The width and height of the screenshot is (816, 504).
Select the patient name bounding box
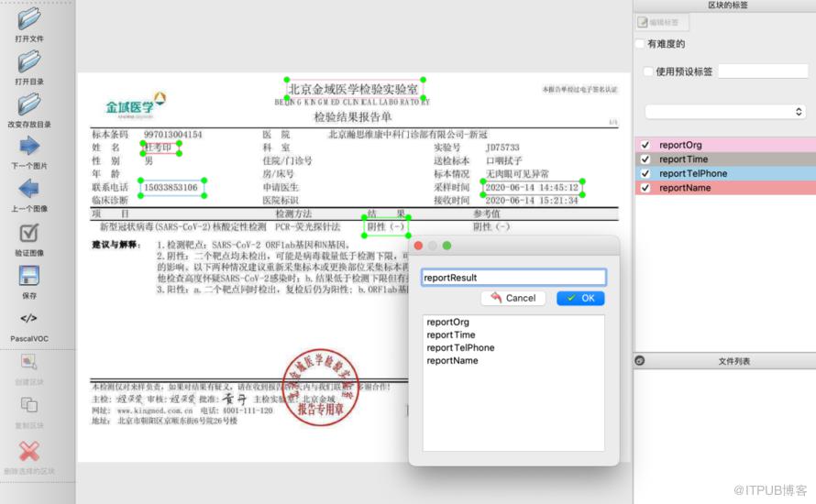pyautogui.click(x=160, y=148)
